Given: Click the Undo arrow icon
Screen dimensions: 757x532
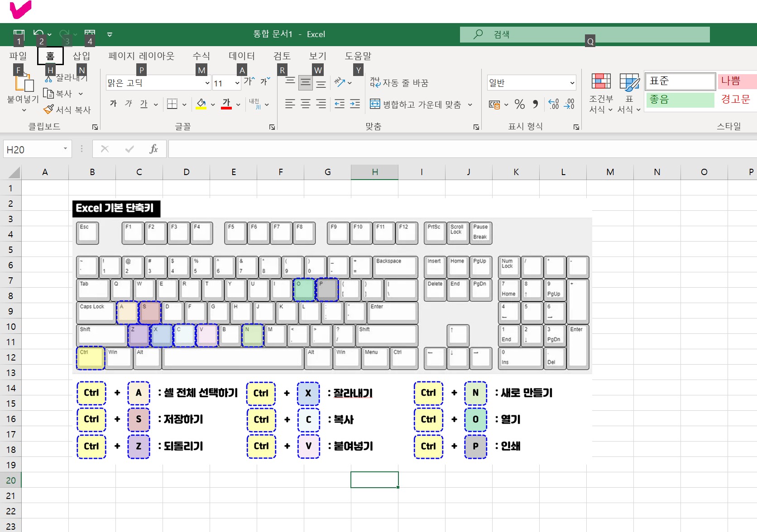Looking at the screenshot, I should point(38,33).
